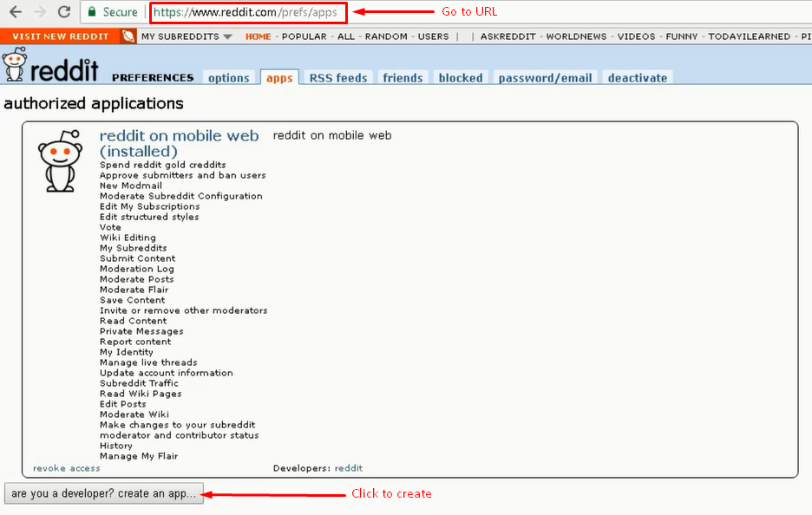This screenshot has width=812, height=515.
Task: Go to AskReddit subreddit link
Action: 507,36
